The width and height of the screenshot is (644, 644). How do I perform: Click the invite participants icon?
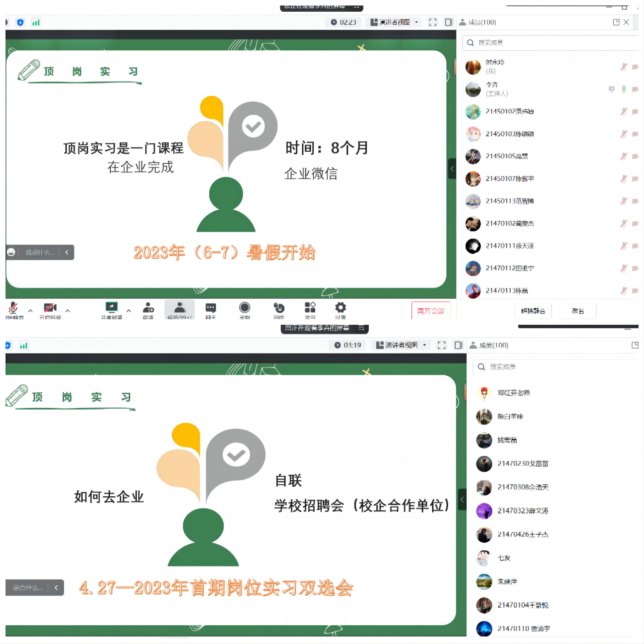coord(148,308)
